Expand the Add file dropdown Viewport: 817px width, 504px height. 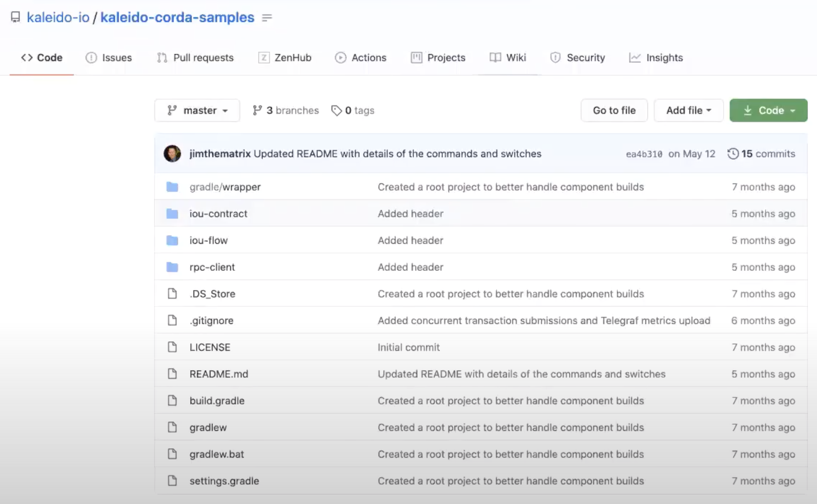click(x=688, y=110)
